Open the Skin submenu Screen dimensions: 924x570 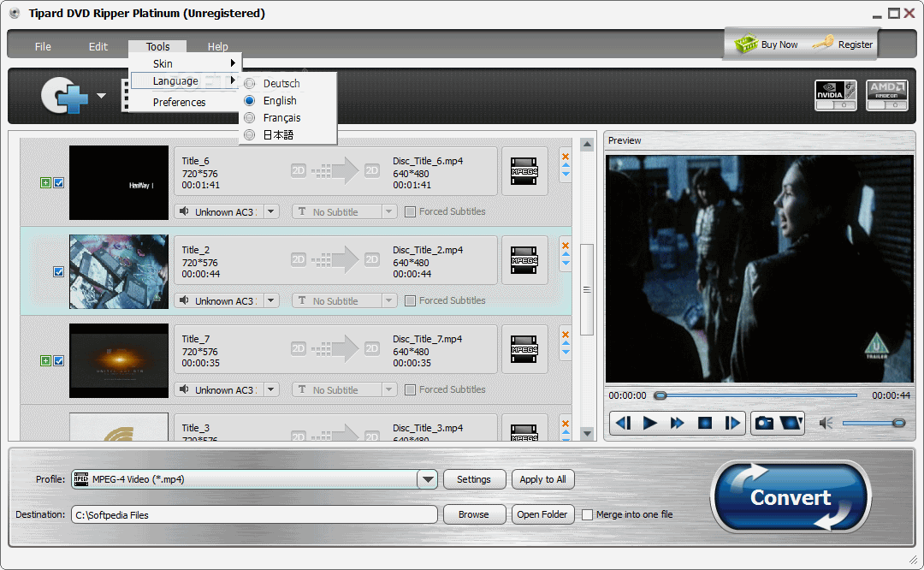tap(185, 63)
